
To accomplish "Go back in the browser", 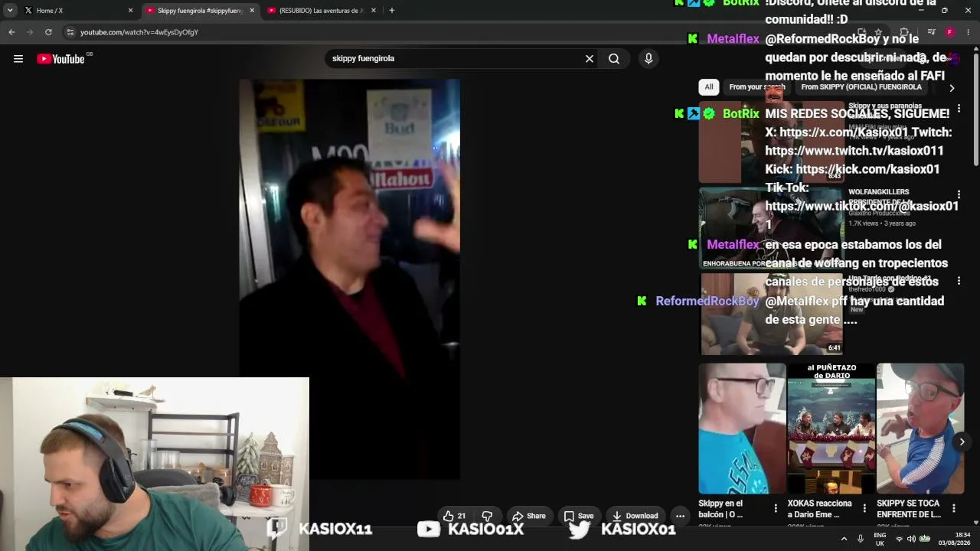I will click(11, 32).
